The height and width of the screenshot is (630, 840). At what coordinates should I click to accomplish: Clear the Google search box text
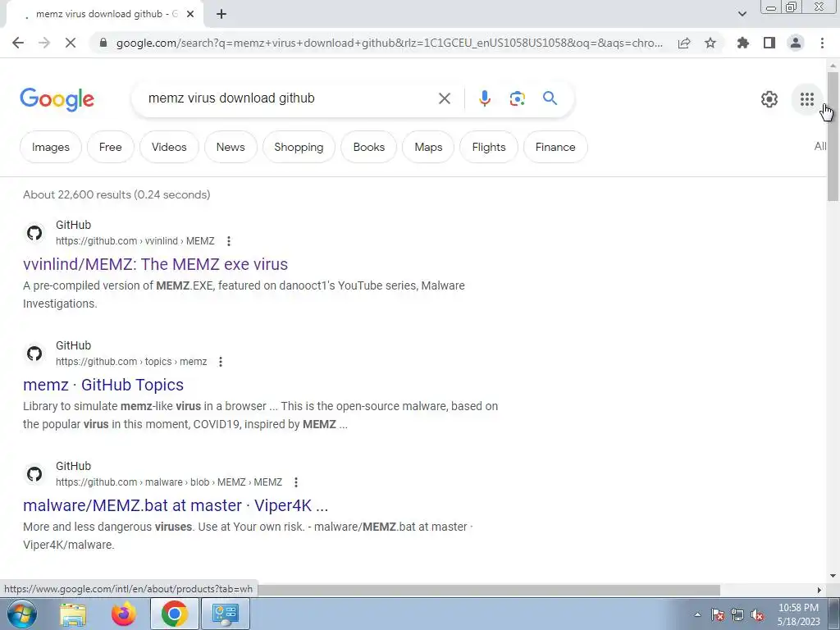tap(444, 98)
